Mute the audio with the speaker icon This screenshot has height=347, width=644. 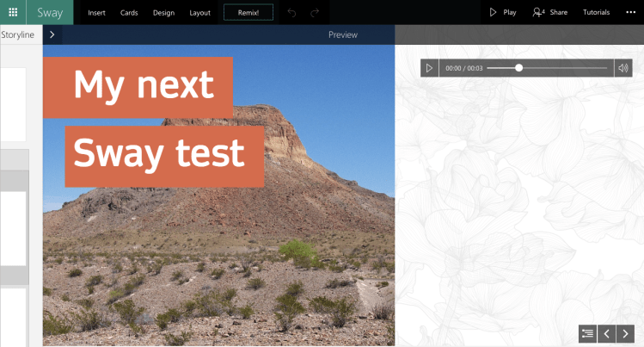(x=623, y=68)
